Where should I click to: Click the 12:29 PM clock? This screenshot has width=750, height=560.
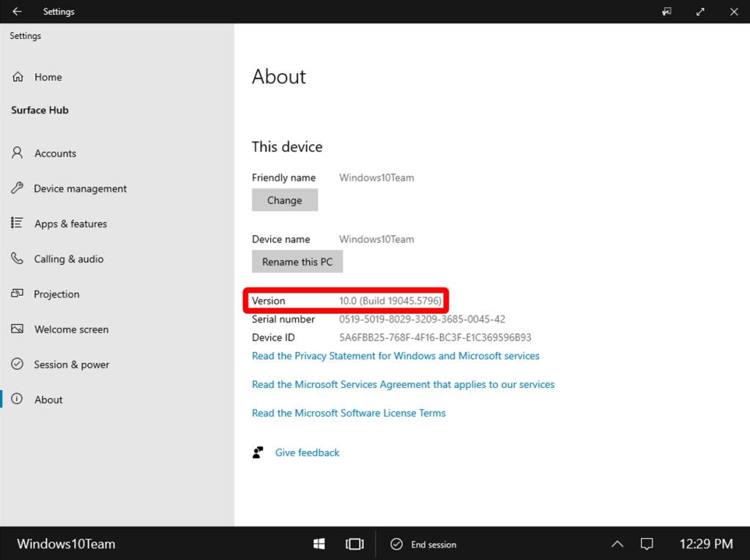706,544
